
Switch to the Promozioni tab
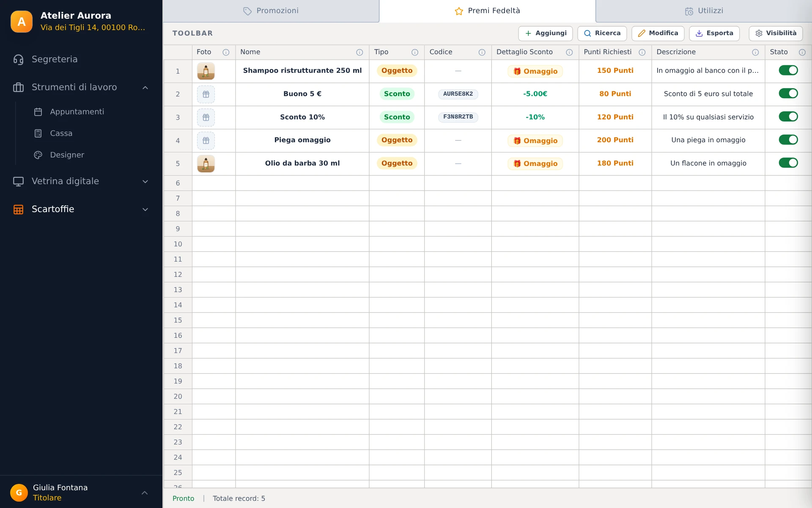point(271,11)
